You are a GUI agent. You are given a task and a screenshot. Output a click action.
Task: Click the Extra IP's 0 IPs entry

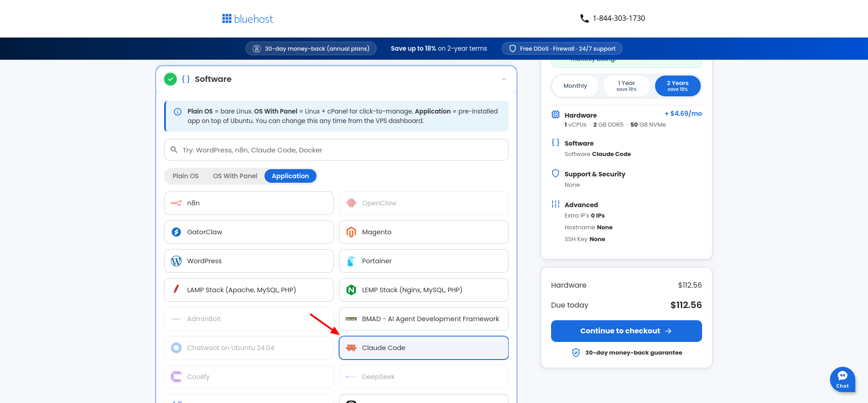(x=585, y=216)
